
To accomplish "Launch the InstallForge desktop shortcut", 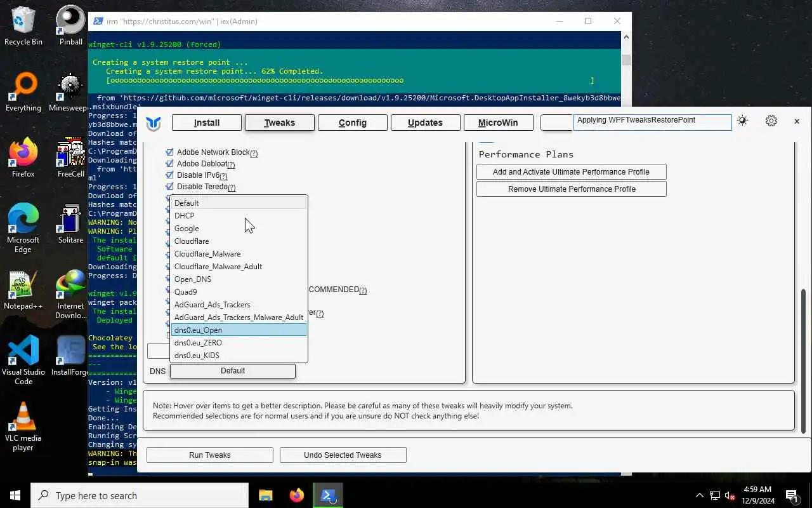I will [70, 356].
